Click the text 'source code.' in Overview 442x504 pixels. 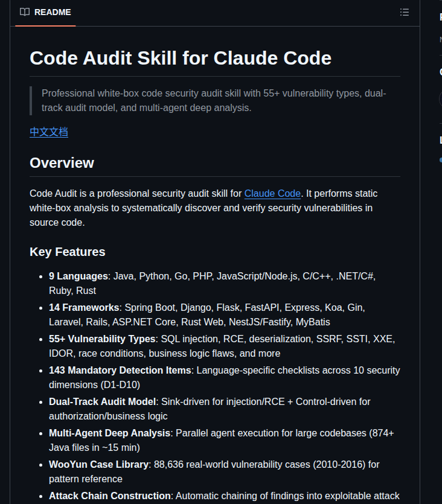57,223
